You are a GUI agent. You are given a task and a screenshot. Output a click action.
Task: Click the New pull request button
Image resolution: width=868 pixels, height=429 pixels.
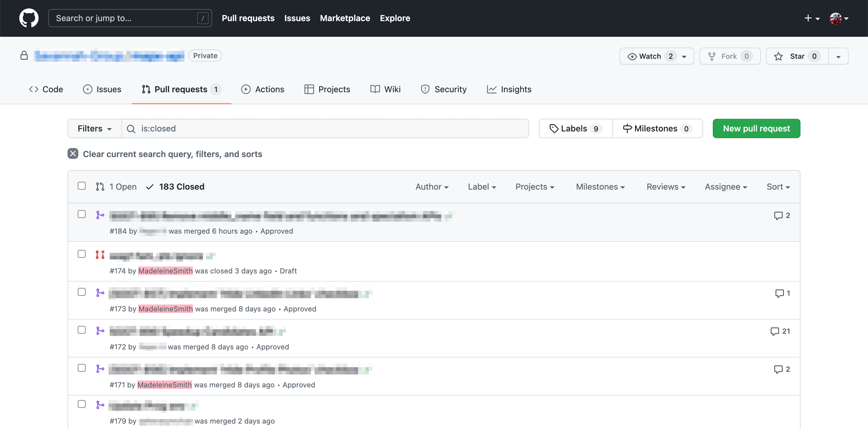point(756,128)
